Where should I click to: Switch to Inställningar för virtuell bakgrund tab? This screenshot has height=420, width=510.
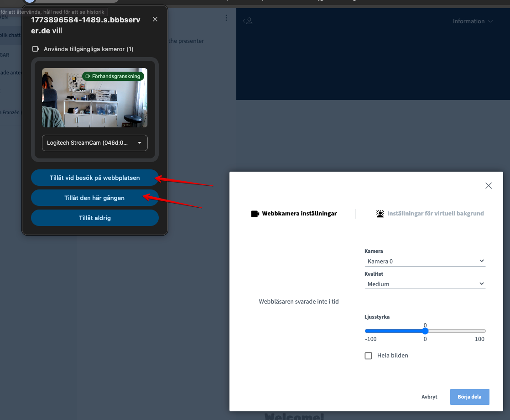point(435,214)
